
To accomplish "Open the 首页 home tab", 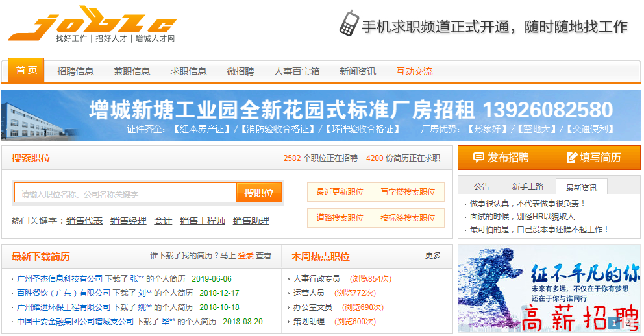I will (x=27, y=71).
